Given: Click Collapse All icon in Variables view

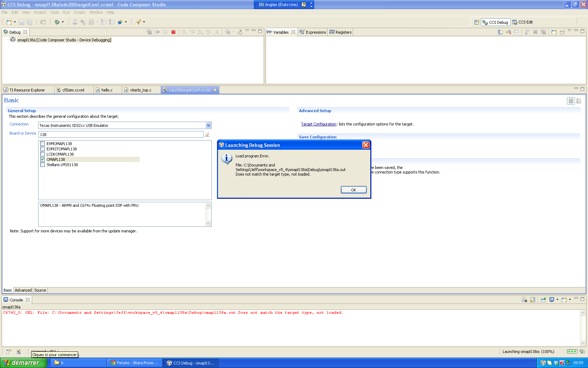Looking at the screenshot, I should 517,32.
